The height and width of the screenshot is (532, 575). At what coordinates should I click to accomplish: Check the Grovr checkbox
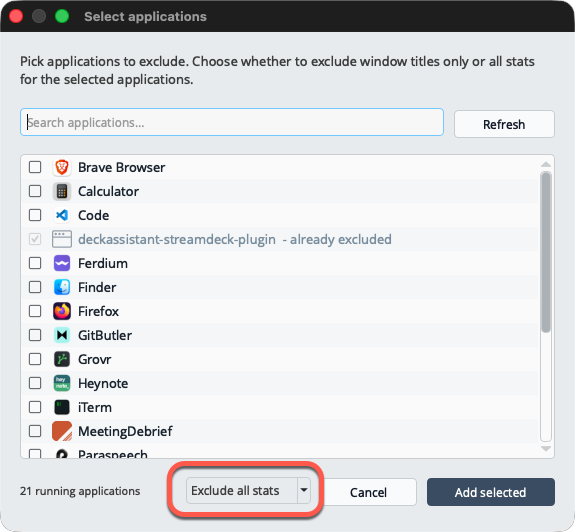tap(35, 359)
